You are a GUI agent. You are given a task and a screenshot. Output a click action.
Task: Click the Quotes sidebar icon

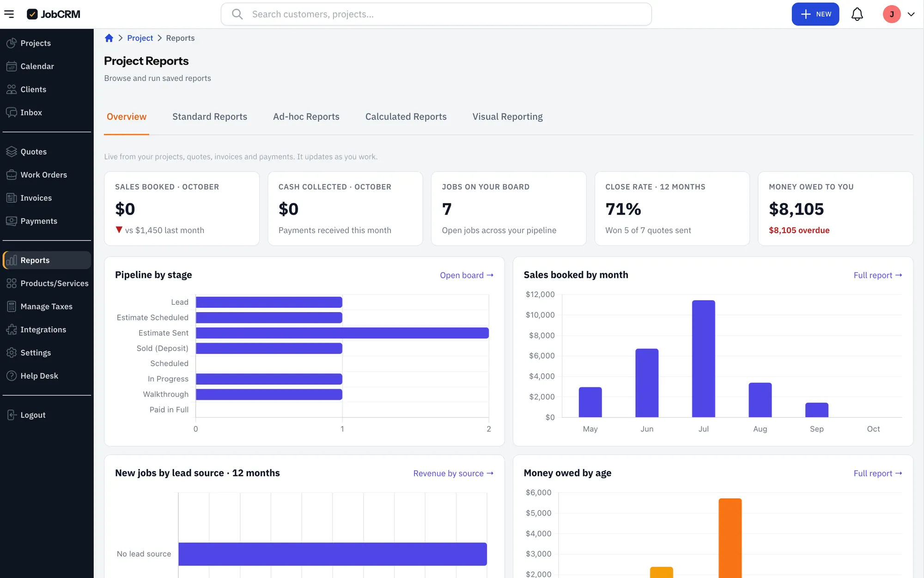12,152
